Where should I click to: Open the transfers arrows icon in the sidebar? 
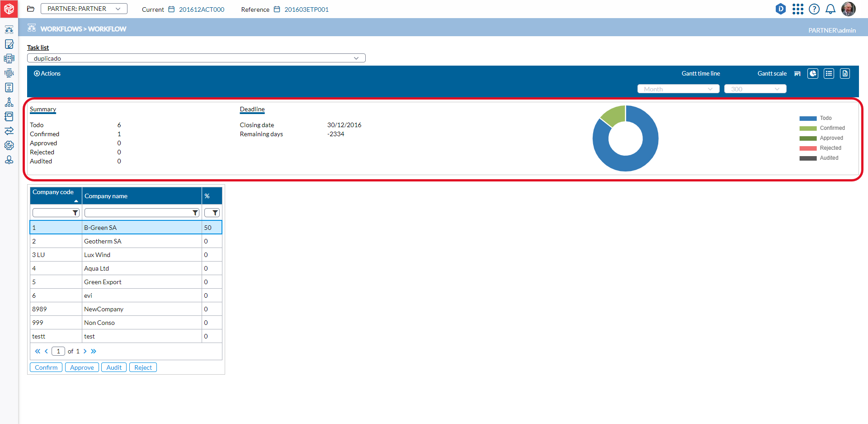coord(9,131)
